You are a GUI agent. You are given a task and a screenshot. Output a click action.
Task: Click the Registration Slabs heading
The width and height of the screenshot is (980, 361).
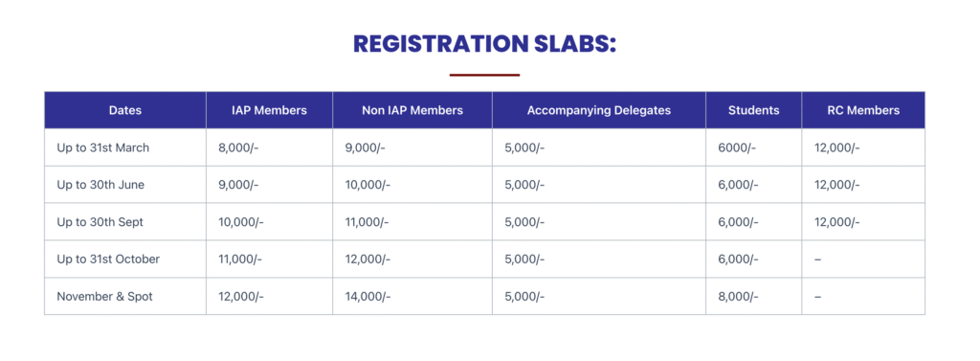point(484,44)
